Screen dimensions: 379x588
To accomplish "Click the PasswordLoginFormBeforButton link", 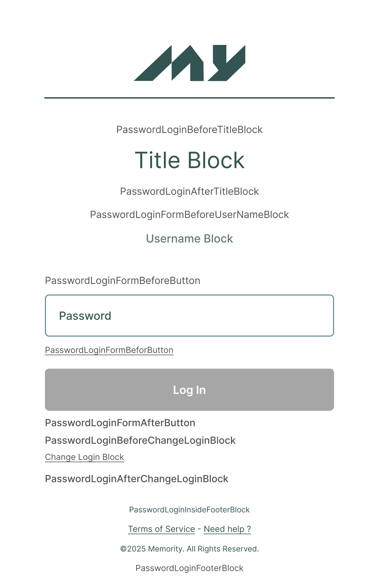I will 109,350.
